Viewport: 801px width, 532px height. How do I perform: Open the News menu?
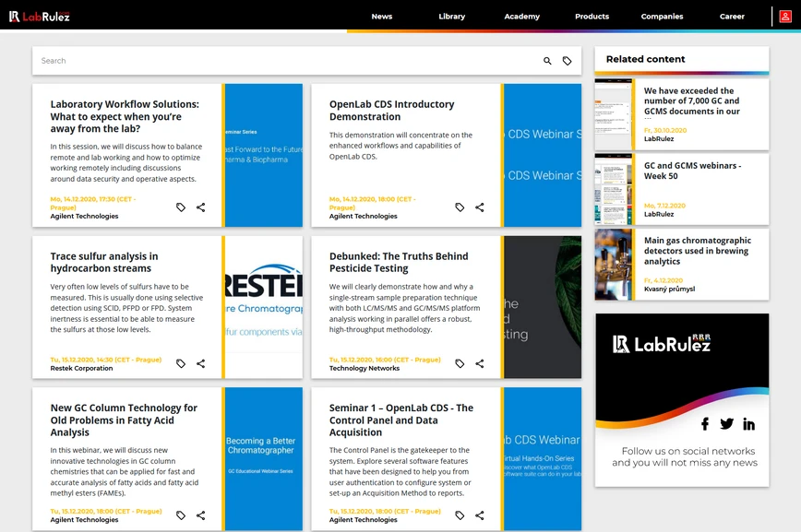[x=382, y=17]
